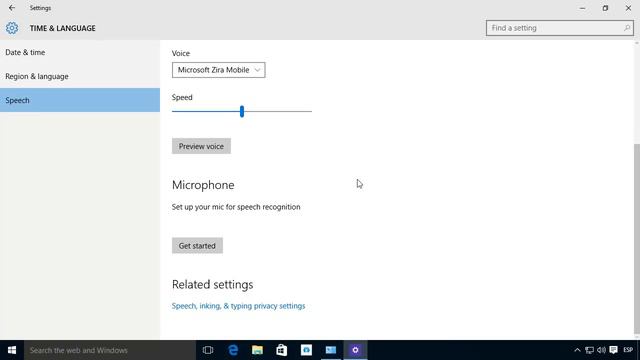Click the Related settings heading
The image size is (640, 360).
[212, 284]
